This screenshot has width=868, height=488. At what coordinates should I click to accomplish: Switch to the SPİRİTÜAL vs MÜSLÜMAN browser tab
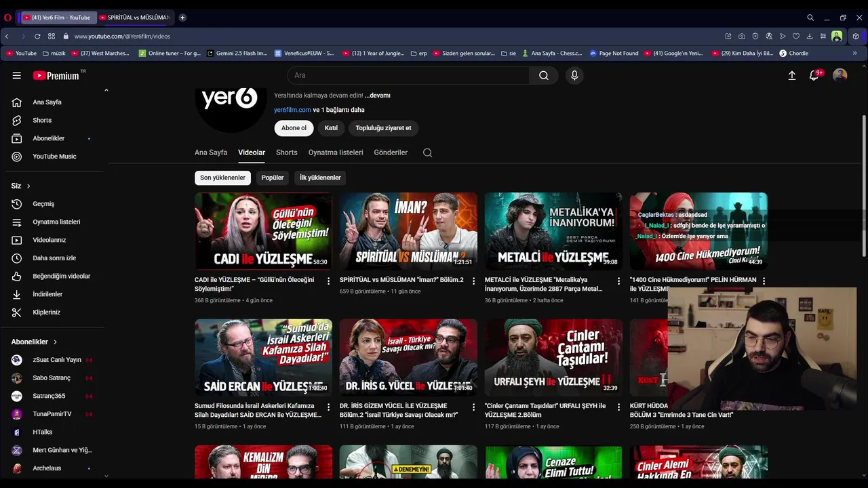click(135, 18)
